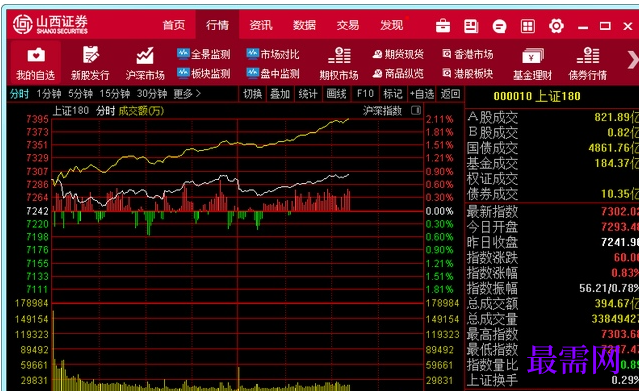Image resolution: width=639 pixels, height=391 pixels.
Task: Open the 发现 discover menu
Action: (x=392, y=25)
